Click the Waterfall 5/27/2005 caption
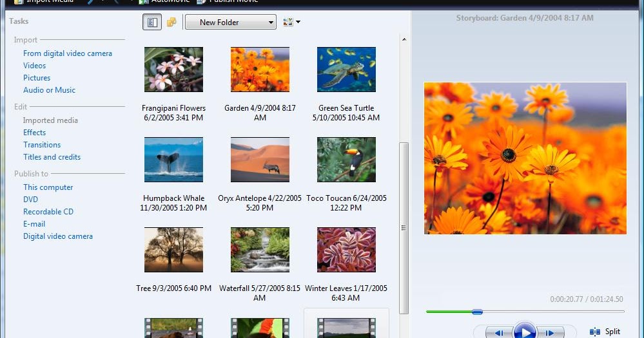This screenshot has width=644, height=338. (x=260, y=294)
